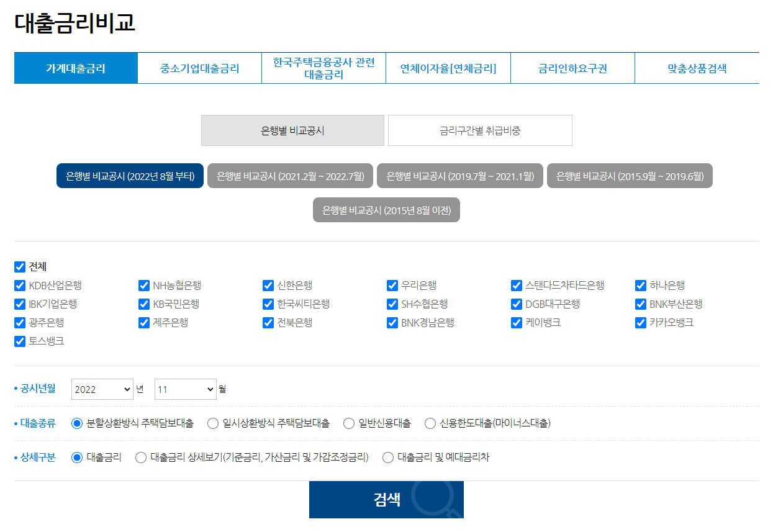Uncheck the KDB산업은행 checkbox
Viewport: 773px width, 532px height.
click(x=19, y=285)
